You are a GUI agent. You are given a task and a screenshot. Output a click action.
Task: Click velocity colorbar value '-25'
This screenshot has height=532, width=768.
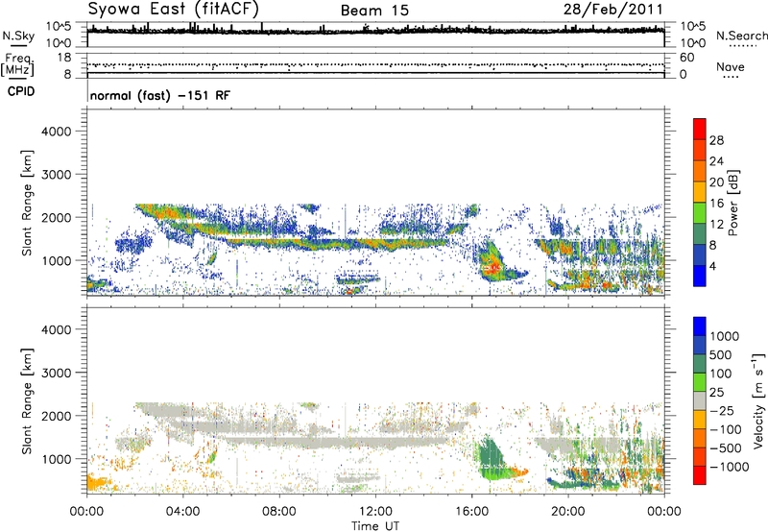point(722,410)
